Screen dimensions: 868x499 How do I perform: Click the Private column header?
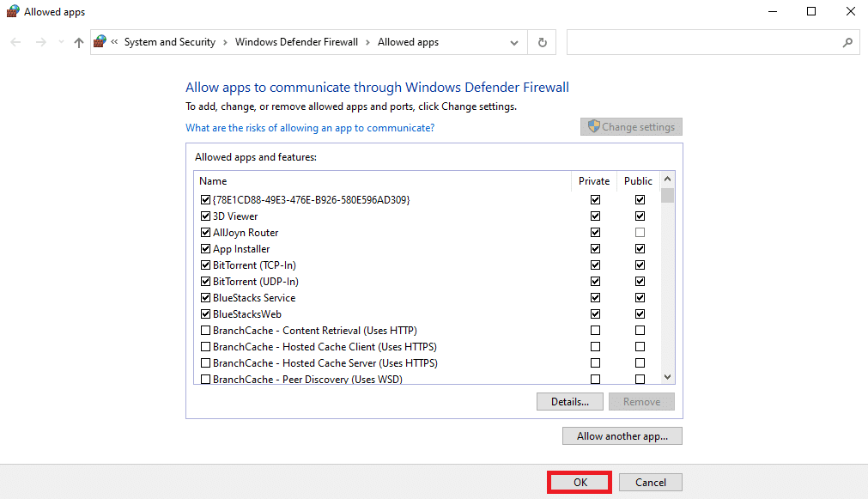pos(594,181)
